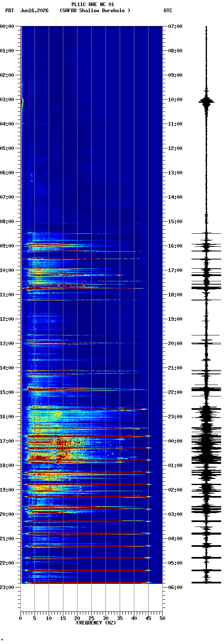
Task: Click the PDT time label '08:00'
Action: [7, 222]
